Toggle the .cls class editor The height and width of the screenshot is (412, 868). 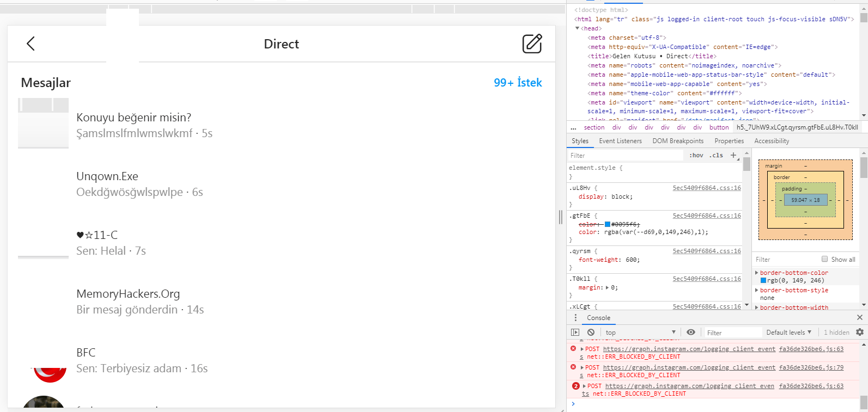pyautogui.click(x=717, y=156)
